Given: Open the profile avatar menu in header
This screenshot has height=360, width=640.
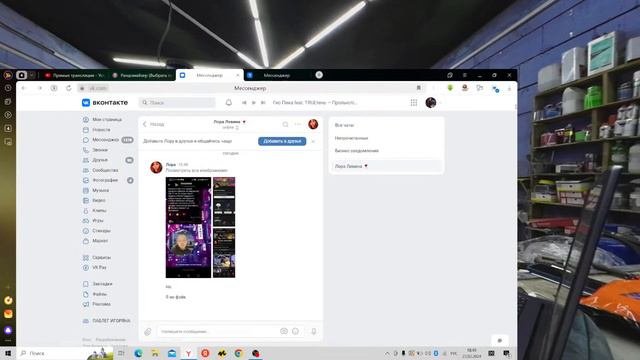Looking at the screenshot, I should coord(431,102).
